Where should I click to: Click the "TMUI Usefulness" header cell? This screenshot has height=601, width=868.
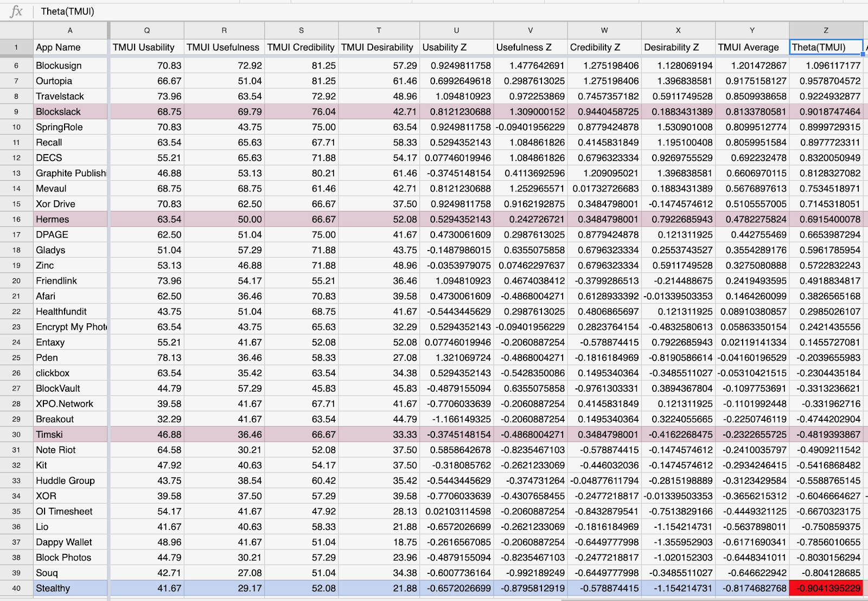pyautogui.click(x=224, y=47)
